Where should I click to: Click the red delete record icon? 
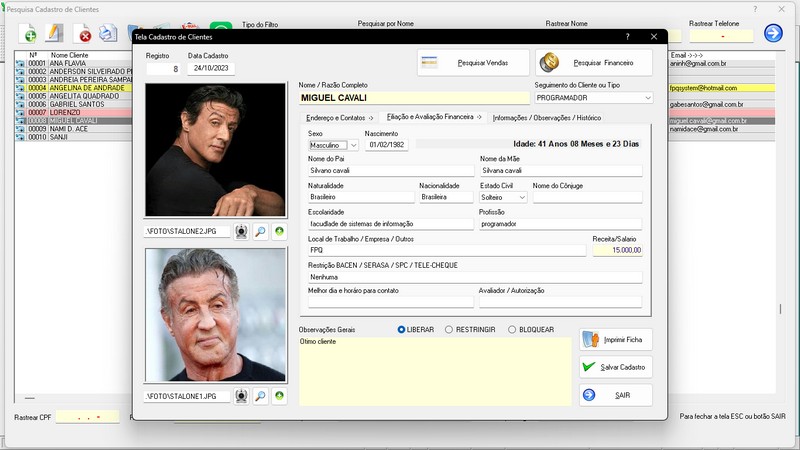pos(85,35)
